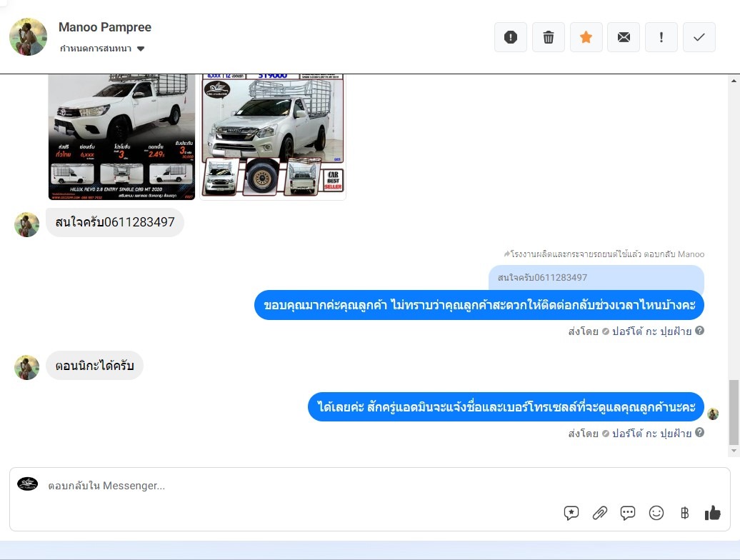
Task: Click customer avatar next to สนใจครับ message
Action: point(27,224)
